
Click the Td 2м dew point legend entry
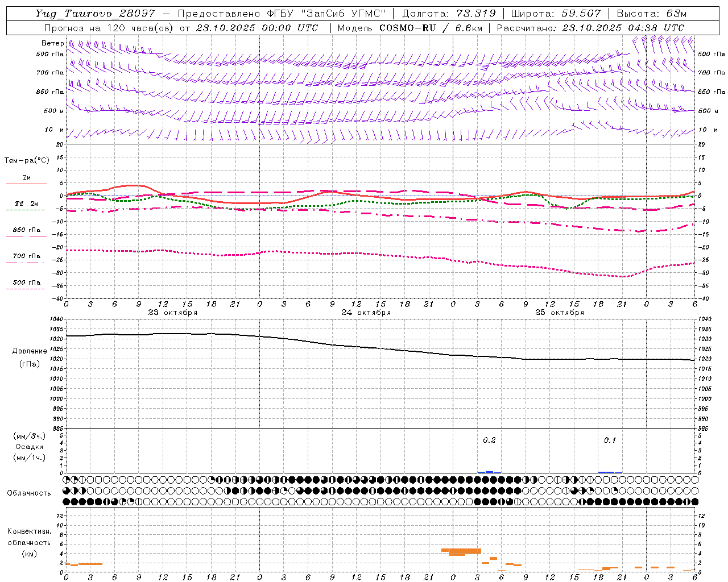pos(27,203)
